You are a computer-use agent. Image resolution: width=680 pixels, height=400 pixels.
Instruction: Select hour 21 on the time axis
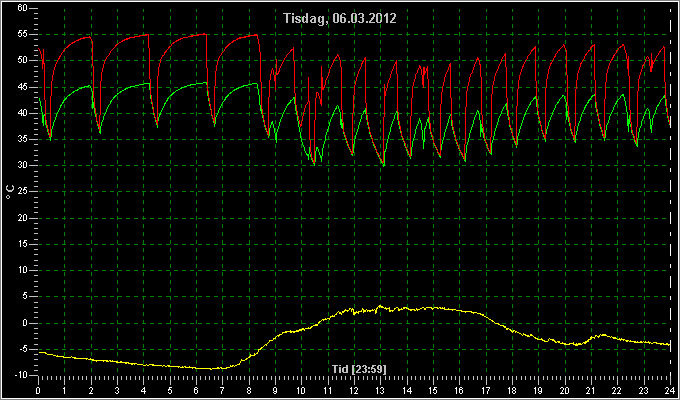(591, 391)
